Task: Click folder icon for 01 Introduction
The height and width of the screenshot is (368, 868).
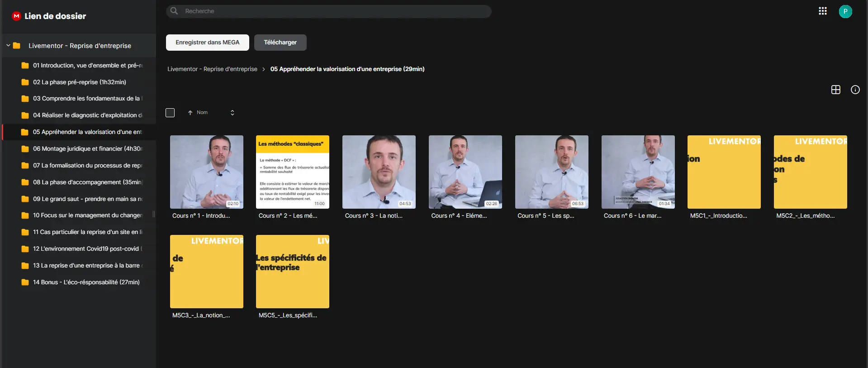Action: [25, 66]
